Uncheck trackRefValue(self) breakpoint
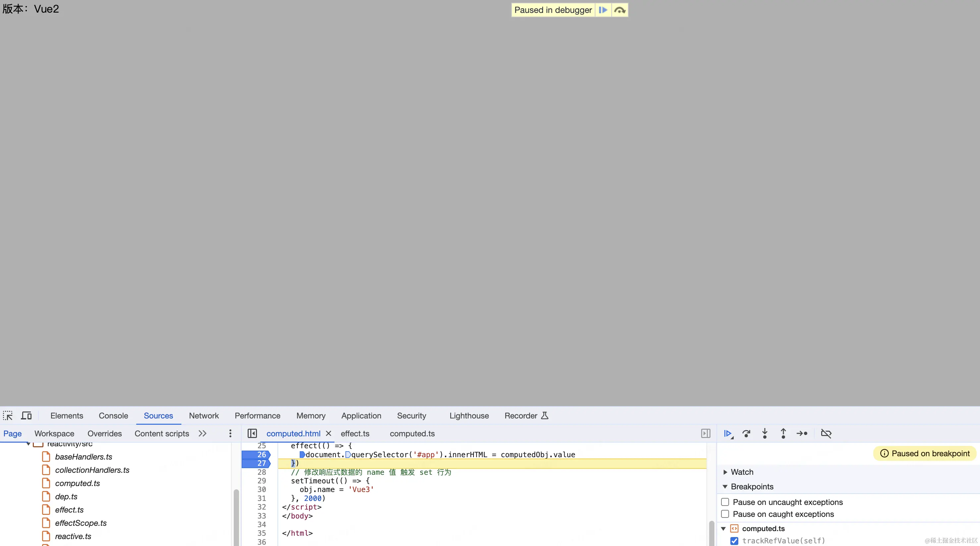Viewport: 980px width, 546px height. click(734, 541)
